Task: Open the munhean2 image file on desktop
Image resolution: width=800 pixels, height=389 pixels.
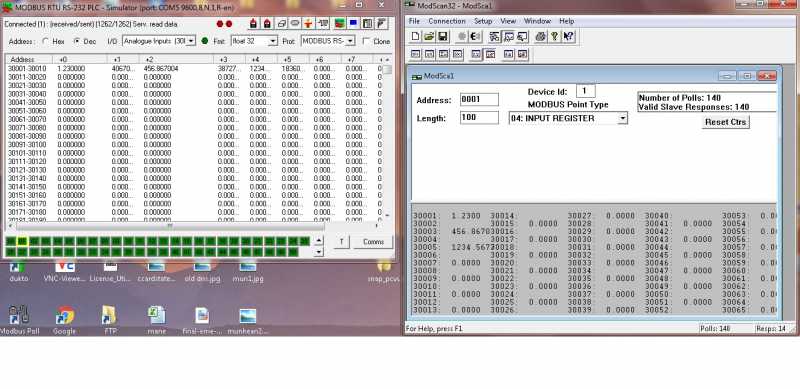Action: tap(248, 320)
